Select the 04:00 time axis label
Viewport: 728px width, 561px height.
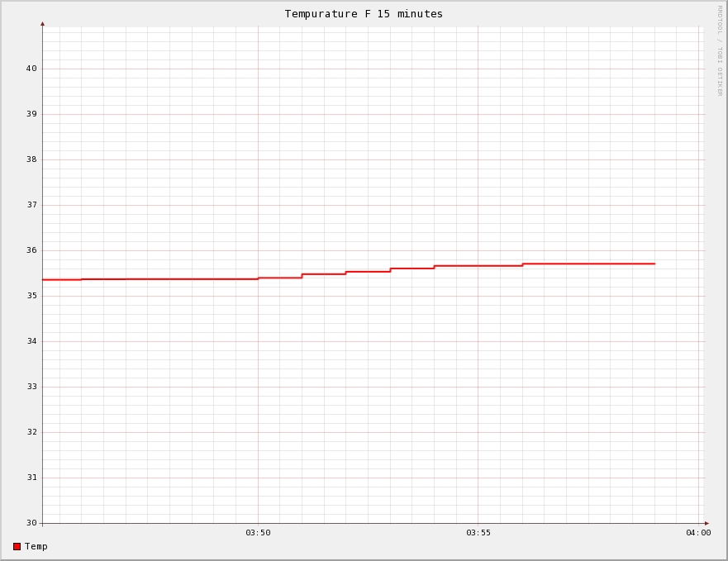coord(697,533)
